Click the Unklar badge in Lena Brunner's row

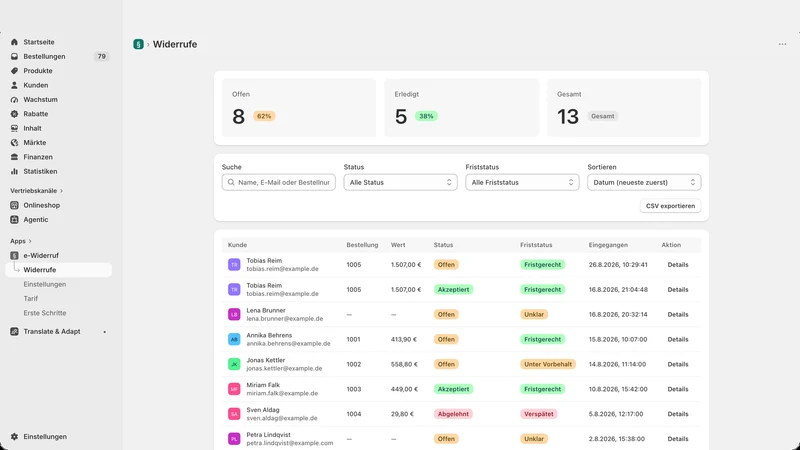(534, 314)
